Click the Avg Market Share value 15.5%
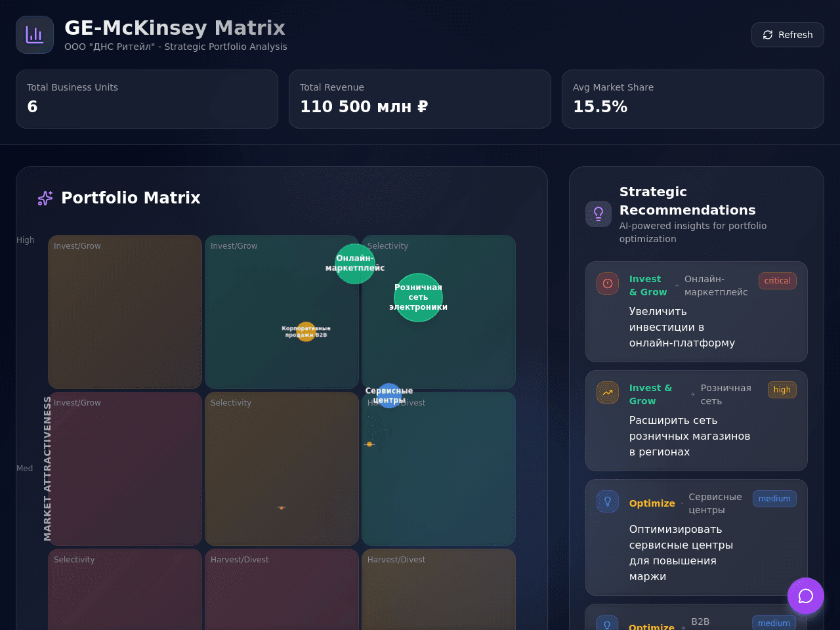The height and width of the screenshot is (630, 840). [x=600, y=107]
